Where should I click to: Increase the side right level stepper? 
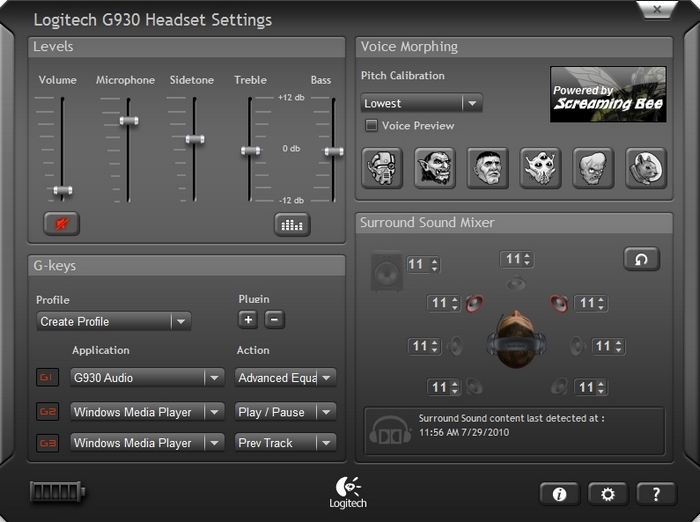[x=618, y=342]
